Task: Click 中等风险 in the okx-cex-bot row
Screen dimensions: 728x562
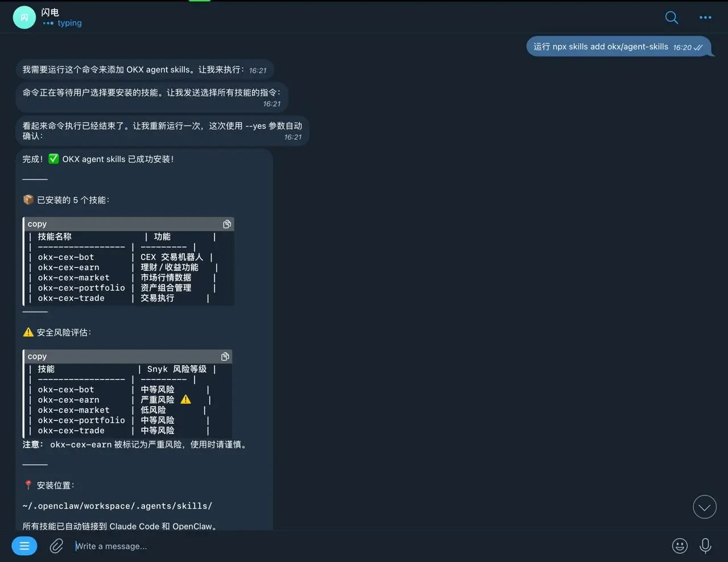Action: (x=158, y=390)
